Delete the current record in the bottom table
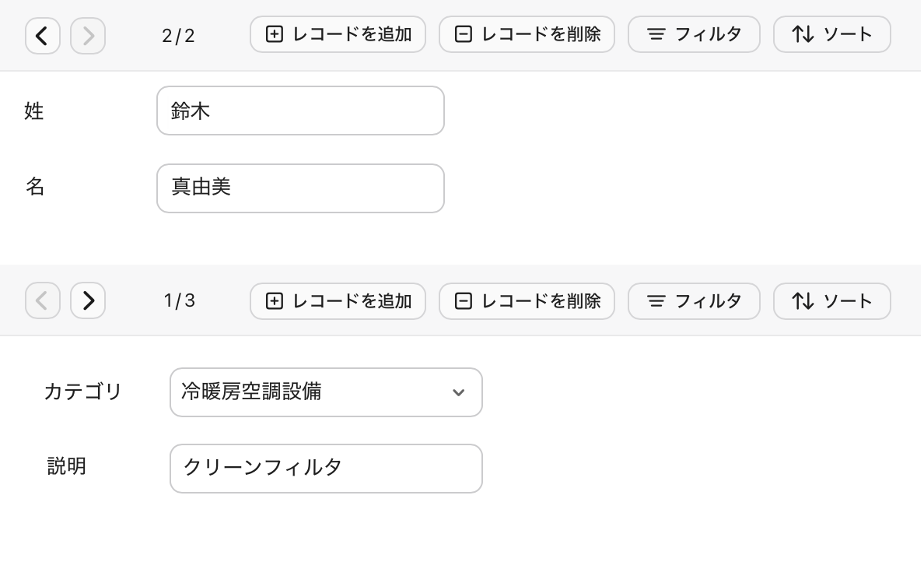The image size is (924, 562). click(527, 301)
